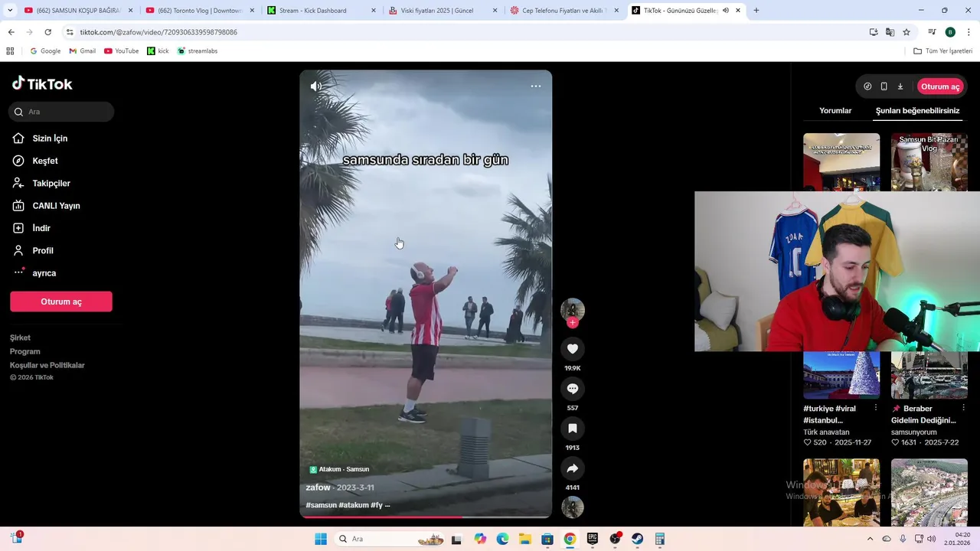Switch to the Yorumlar tab
This screenshot has height=551, width=980.
pyautogui.click(x=835, y=111)
